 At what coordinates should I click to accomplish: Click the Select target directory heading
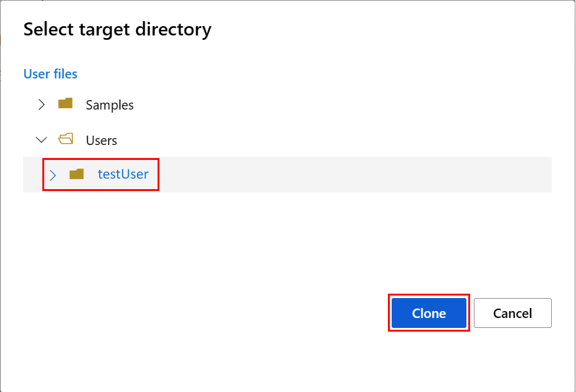(x=118, y=29)
